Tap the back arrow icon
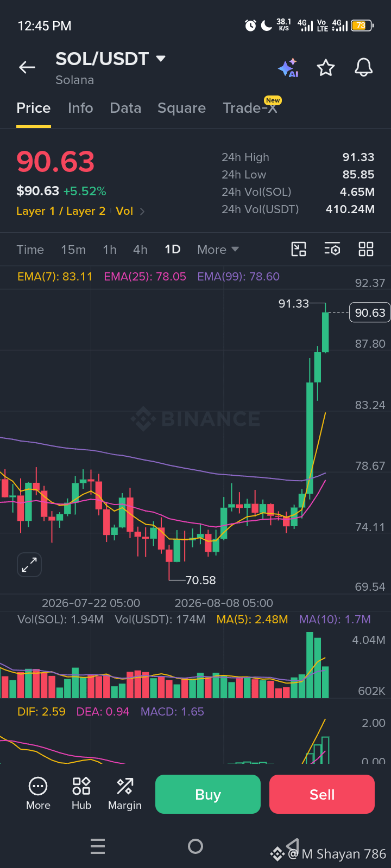Viewport: 391px width, 868px height. pyautogui.click(x=27, y=67)
